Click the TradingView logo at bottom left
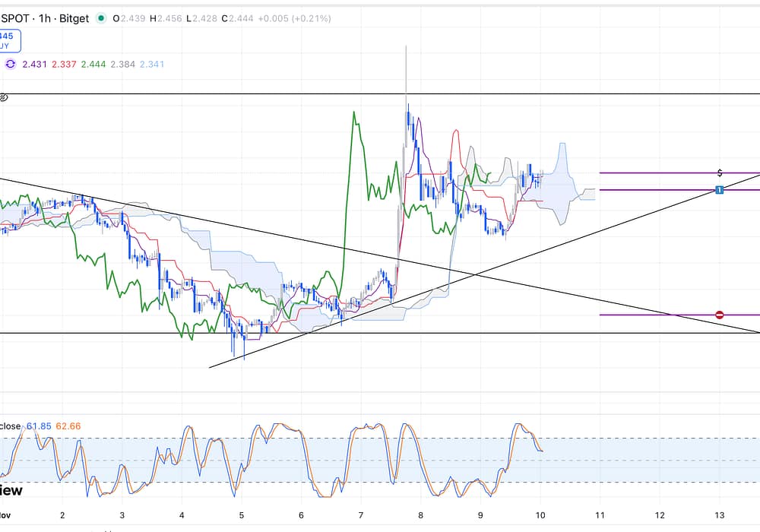The image size is (760, 532). (11, 490)
